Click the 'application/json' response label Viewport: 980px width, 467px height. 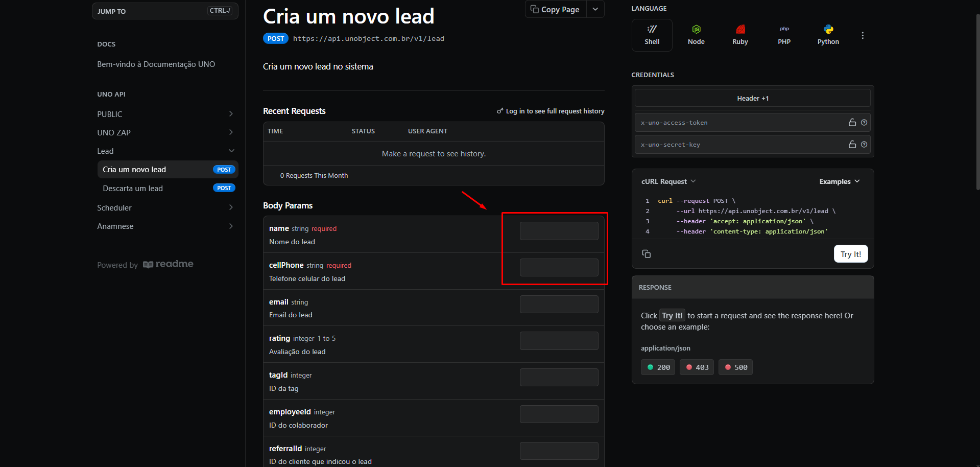pyautogui.click(x=665, y=348)
